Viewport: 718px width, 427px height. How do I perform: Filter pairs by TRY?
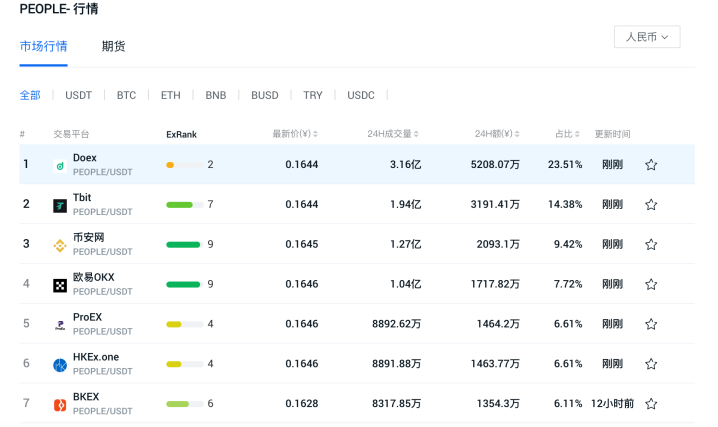[x=313, y=95]
